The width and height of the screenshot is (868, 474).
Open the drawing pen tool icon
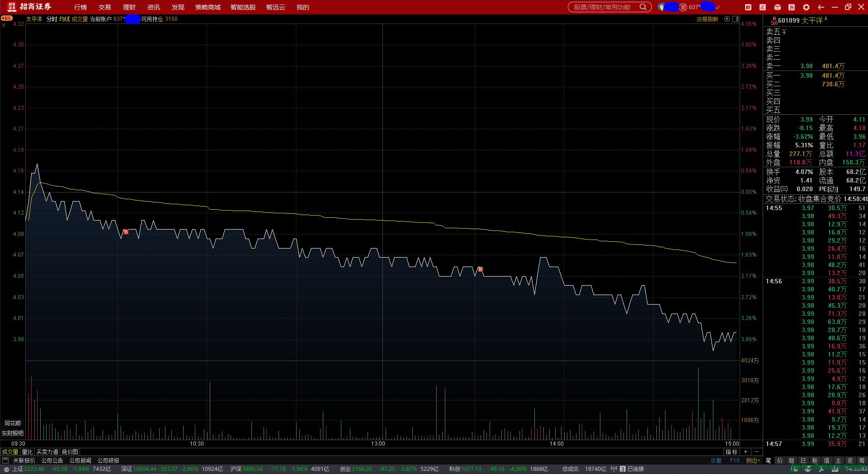click(763, 7)
